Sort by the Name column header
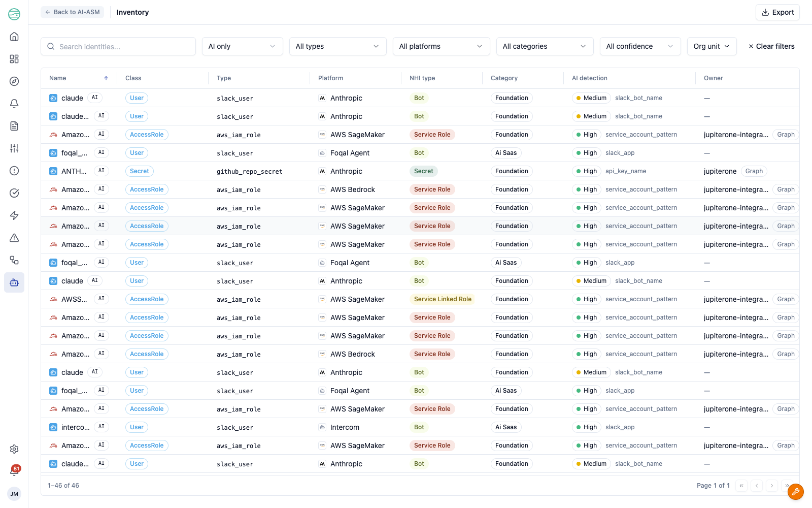 click(x=79, y=78)
